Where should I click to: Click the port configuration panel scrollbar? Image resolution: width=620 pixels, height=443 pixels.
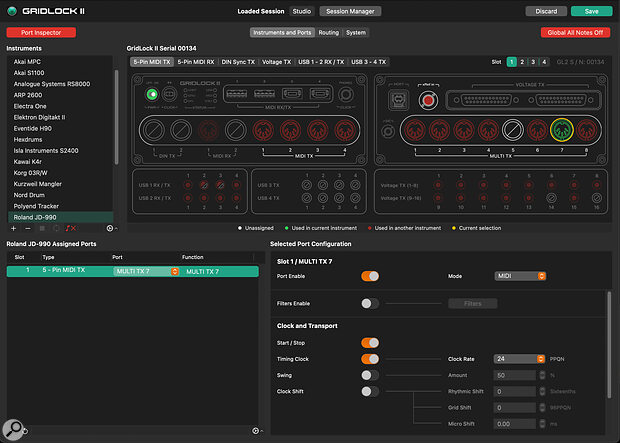point(609,344)
